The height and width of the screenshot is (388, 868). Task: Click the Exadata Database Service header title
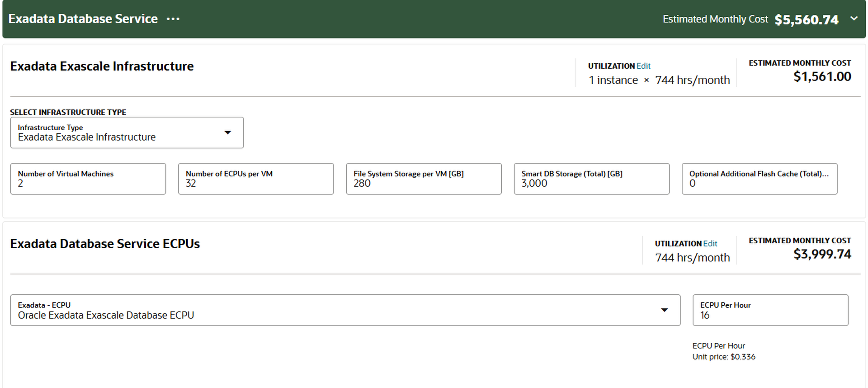pyautogui.click(x=83, y=19)
